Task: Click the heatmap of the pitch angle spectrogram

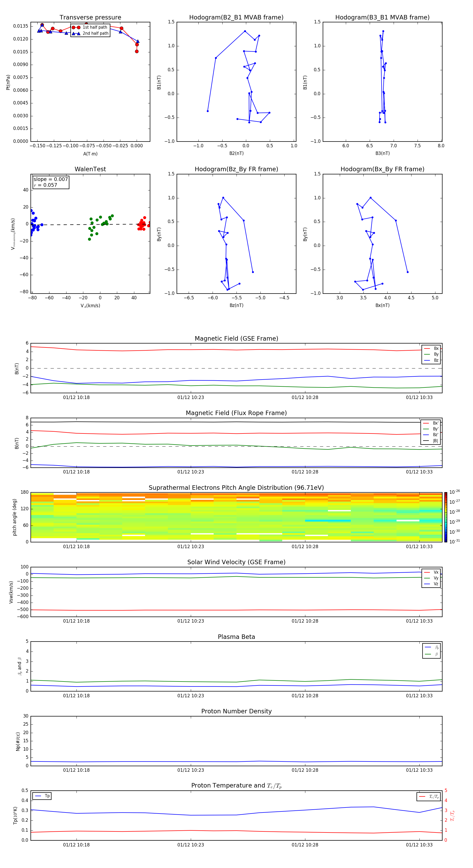Action: [x=236, y=517]
